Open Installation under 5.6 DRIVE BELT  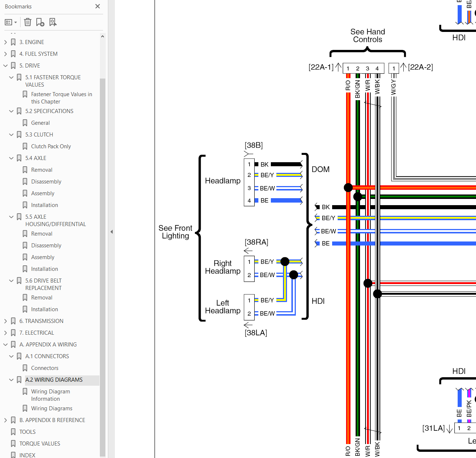click(x=44, y=309)
